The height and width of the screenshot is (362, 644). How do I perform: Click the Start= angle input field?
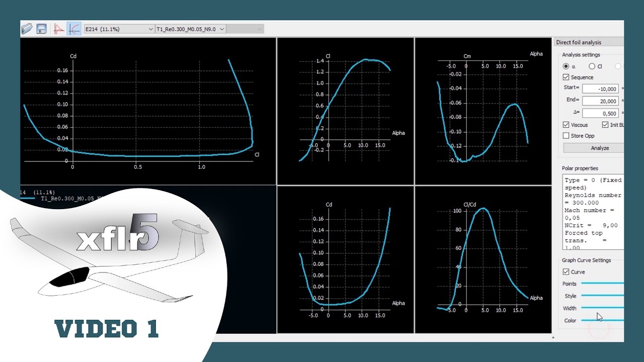pos(600,89)
